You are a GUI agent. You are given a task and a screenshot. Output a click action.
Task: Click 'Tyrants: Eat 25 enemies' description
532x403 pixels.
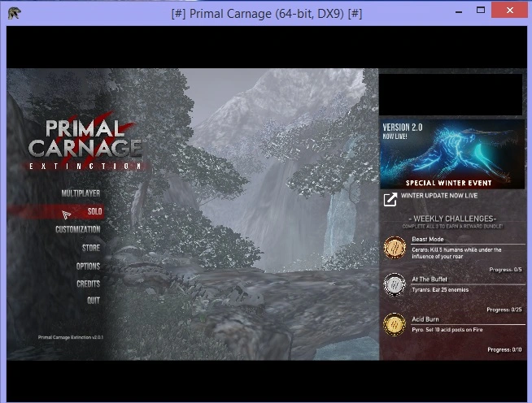coord(440,290)
